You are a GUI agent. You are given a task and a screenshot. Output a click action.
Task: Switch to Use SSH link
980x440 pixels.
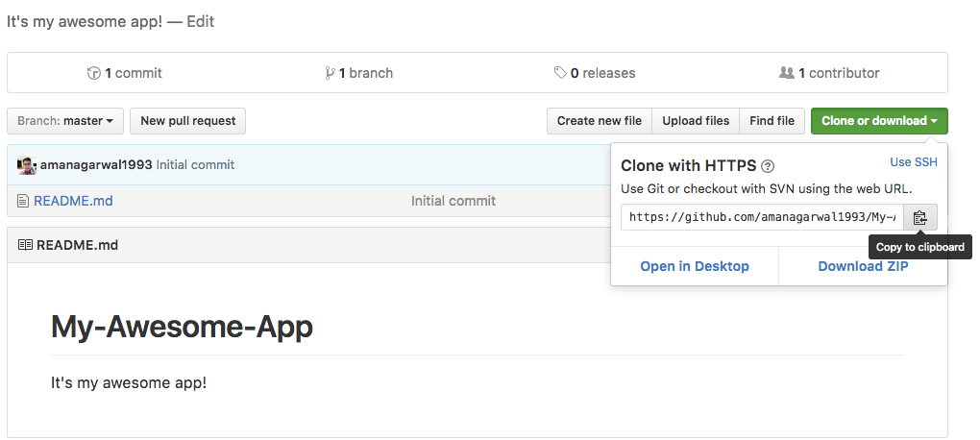click(x=914, y=162)
